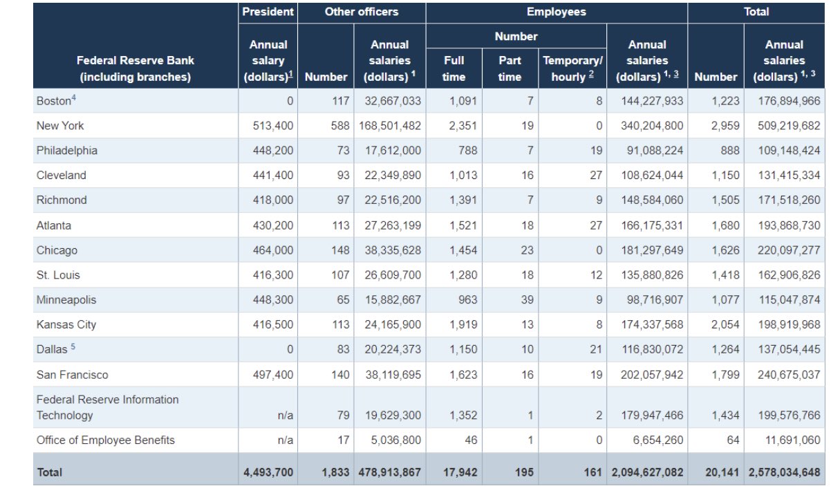The width and height of the screenshot is (840, 504).
Task: Select the New York row label
Action: point(60,126)
